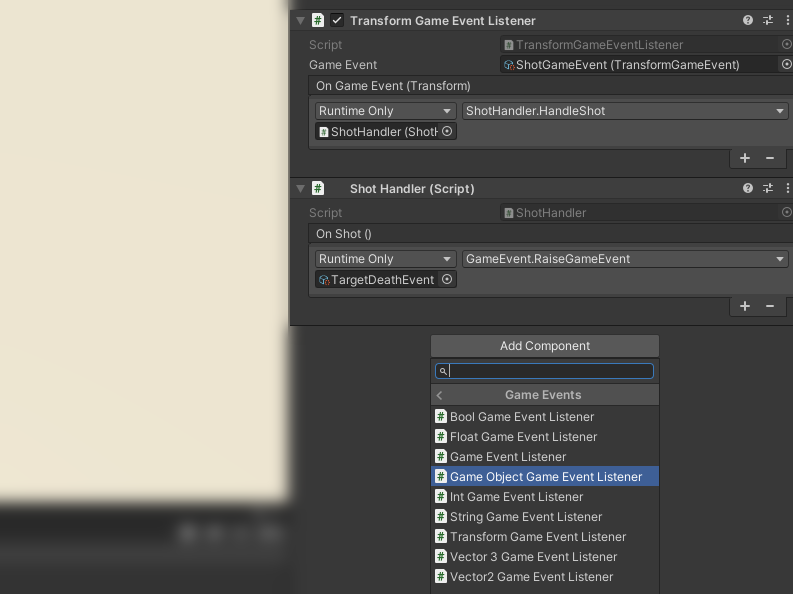
Task: Click search magnifier icon in Add Component
Action: [443, 371]
